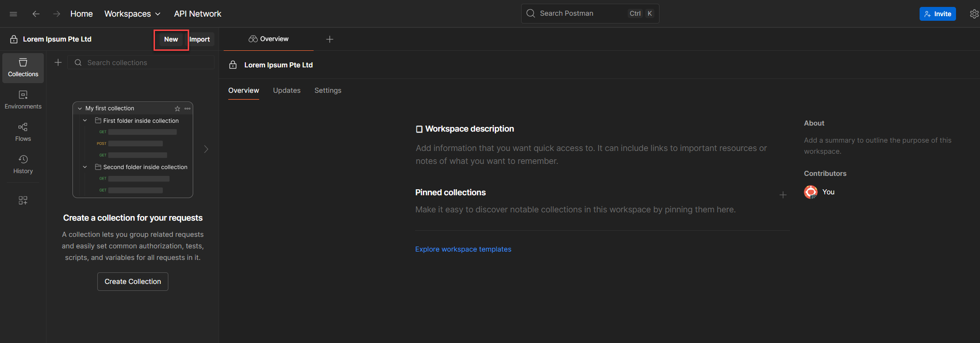Click the sidebar lock icon next to Lorem Ipsum
This screenshot has width=980, height=343.
[x=14, y=39]
